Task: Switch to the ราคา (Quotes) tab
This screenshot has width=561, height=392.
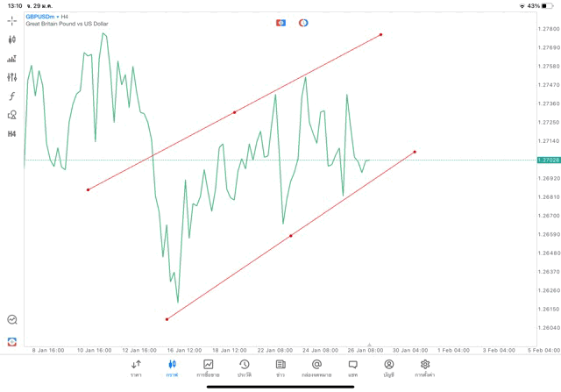Action: (x=136, y=367)
